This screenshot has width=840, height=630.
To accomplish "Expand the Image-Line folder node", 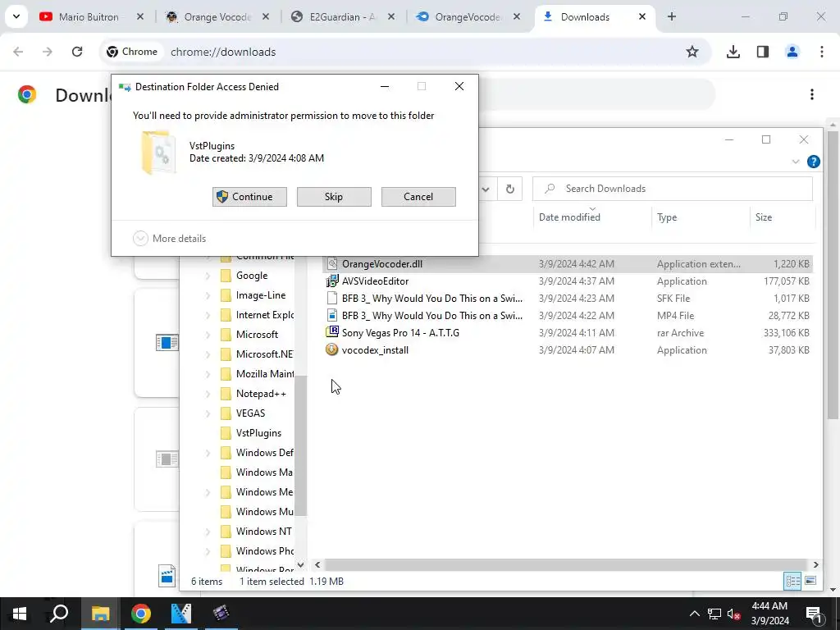I will [x=208, y=295].
